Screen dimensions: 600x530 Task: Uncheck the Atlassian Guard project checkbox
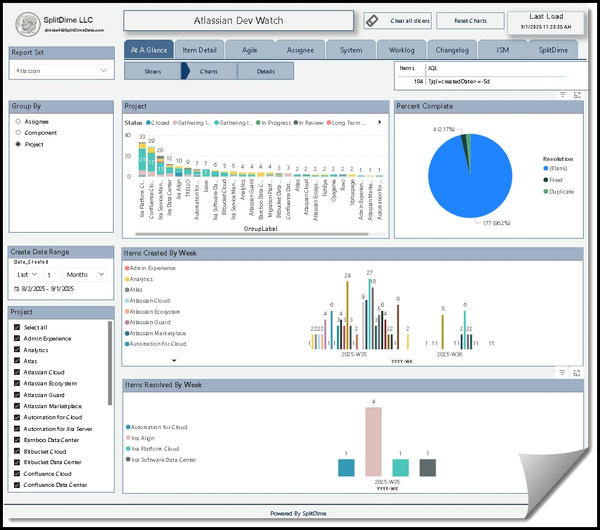[15, 395]
